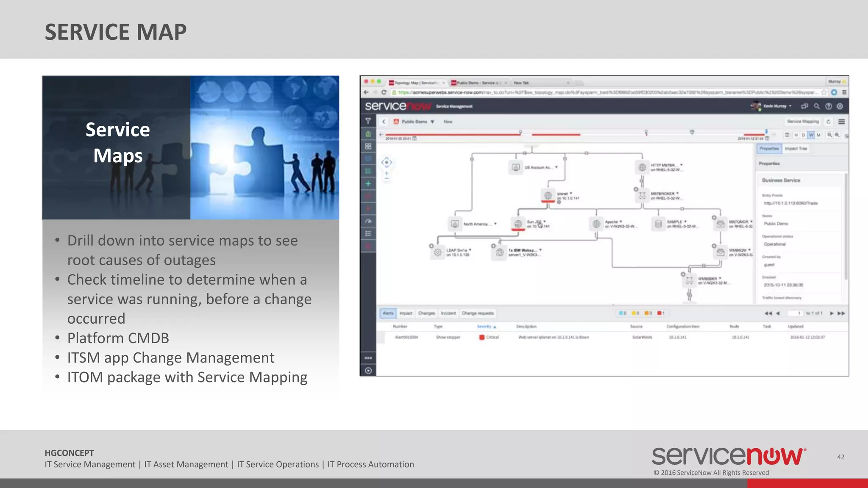Click the Now timeline label
This screenshot has height=488, width=868.
tap(448, 122)
